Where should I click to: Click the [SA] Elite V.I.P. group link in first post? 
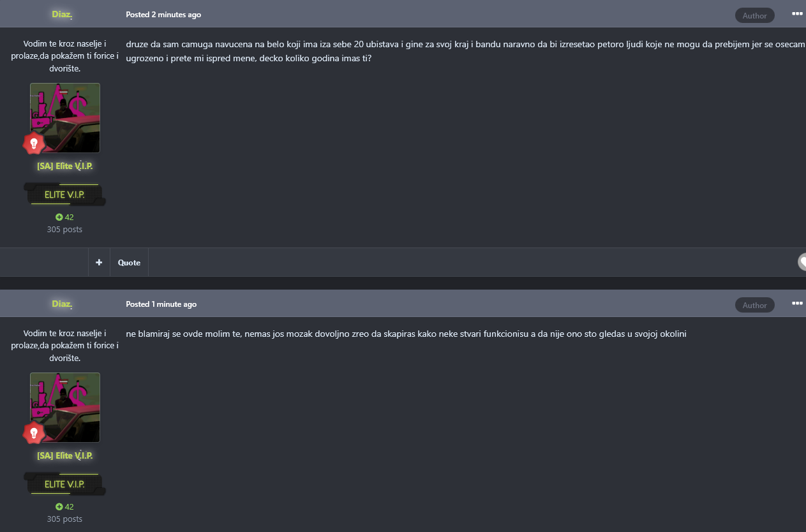(65, 166)
